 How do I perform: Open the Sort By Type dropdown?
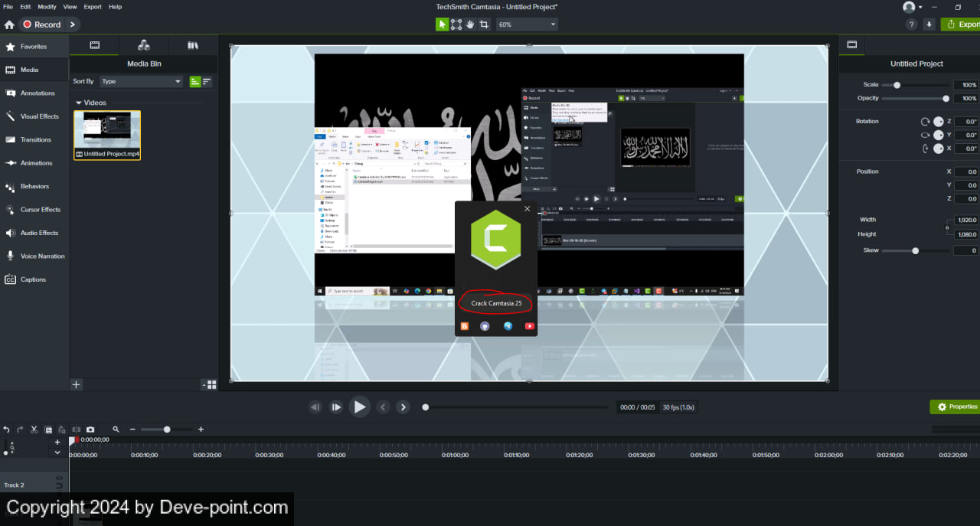point(141,81)
